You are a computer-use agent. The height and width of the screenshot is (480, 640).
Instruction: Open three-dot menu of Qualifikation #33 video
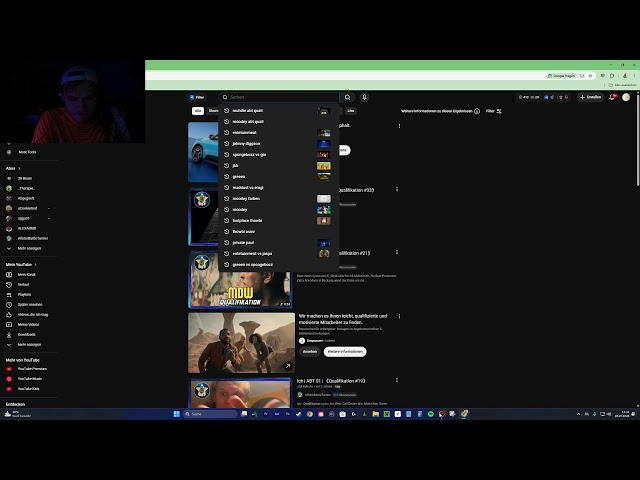tap(397, 189)
